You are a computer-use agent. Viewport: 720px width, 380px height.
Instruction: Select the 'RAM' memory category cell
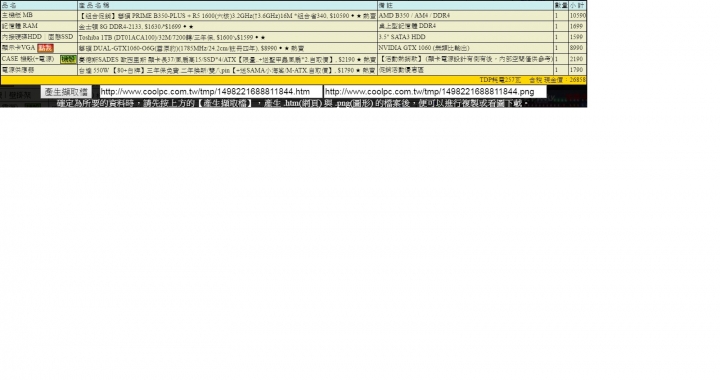pyautogui.click(x=39, y=26)
